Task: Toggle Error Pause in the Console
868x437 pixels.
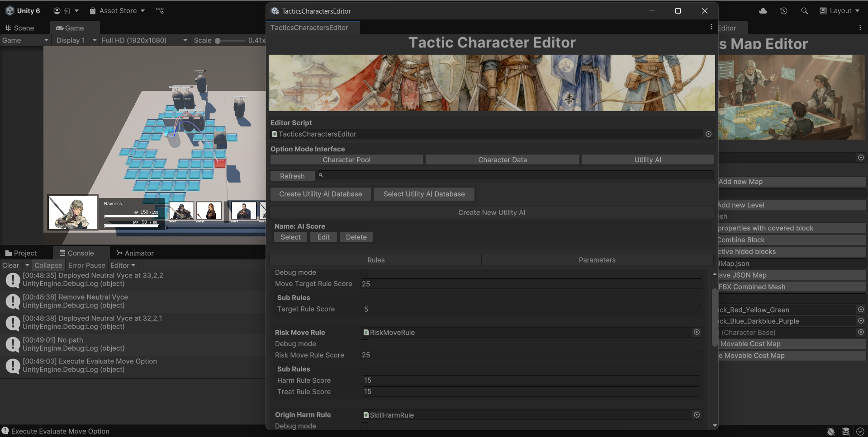Action: point(87,265)
